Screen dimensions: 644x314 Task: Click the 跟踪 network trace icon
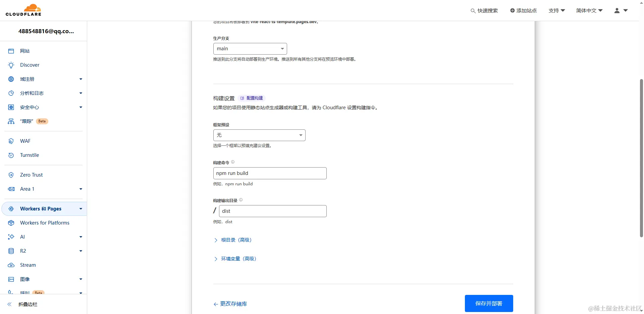(11, 121)
